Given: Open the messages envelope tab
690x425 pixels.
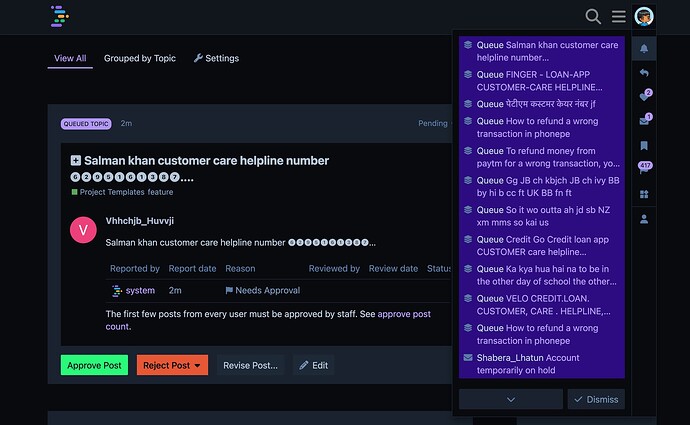Looking at the screenshot, I should pos(645,120).
